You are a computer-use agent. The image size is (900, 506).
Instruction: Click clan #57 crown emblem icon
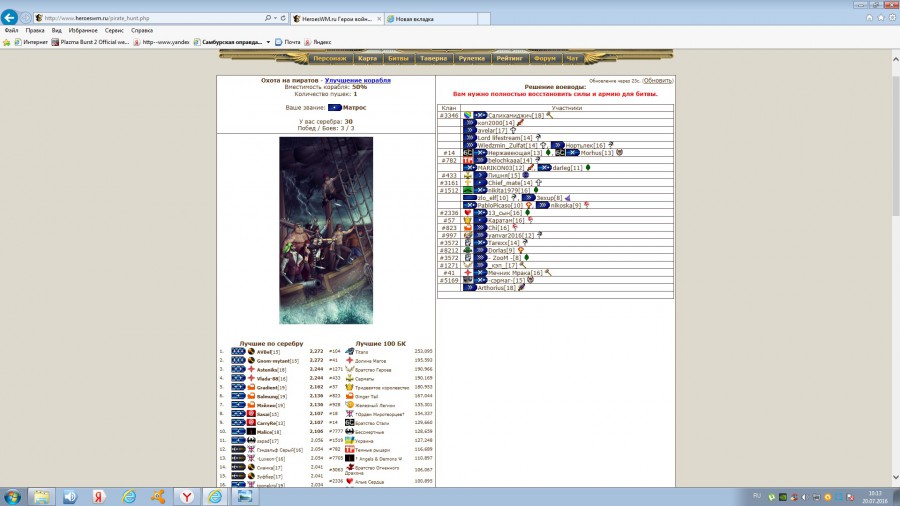(x=468, y=220)
